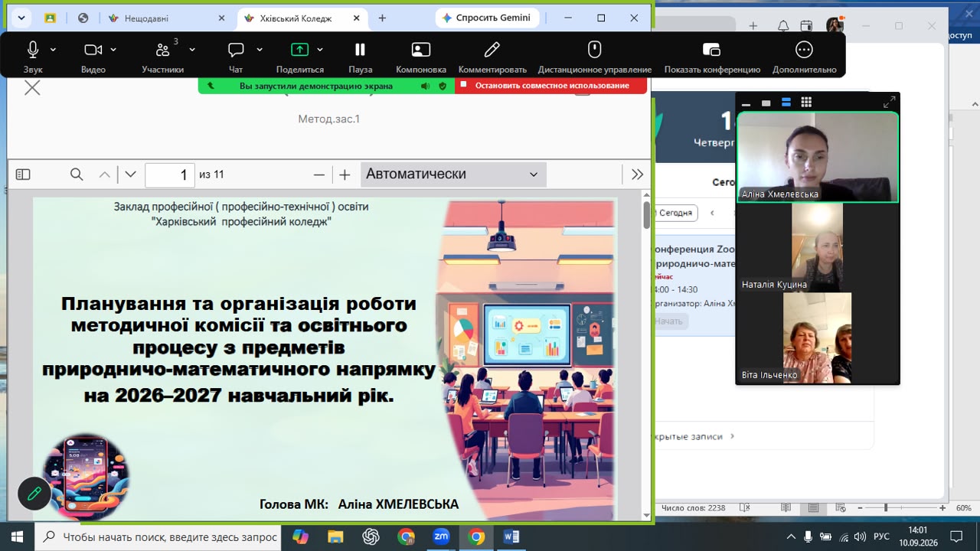The image size is (980, 551).
Task: Toggle the PDF sidebar panel icon
Action: (23, 174)
